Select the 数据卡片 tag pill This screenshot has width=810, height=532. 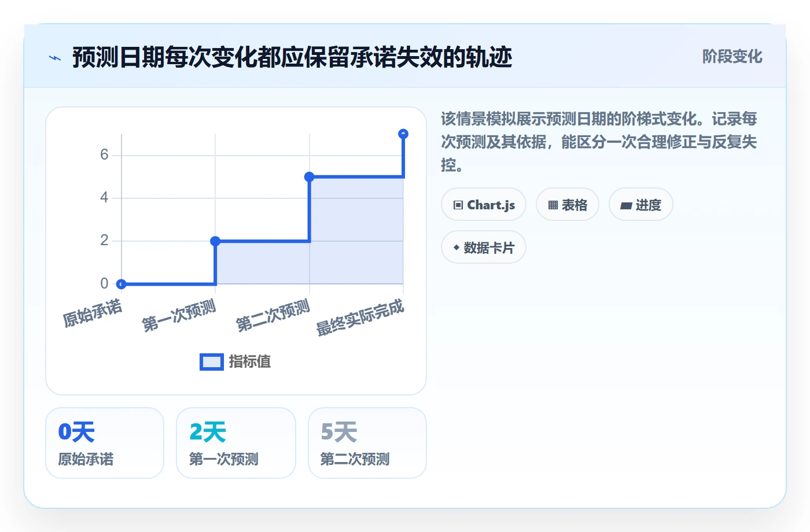[x=484, y=247]
